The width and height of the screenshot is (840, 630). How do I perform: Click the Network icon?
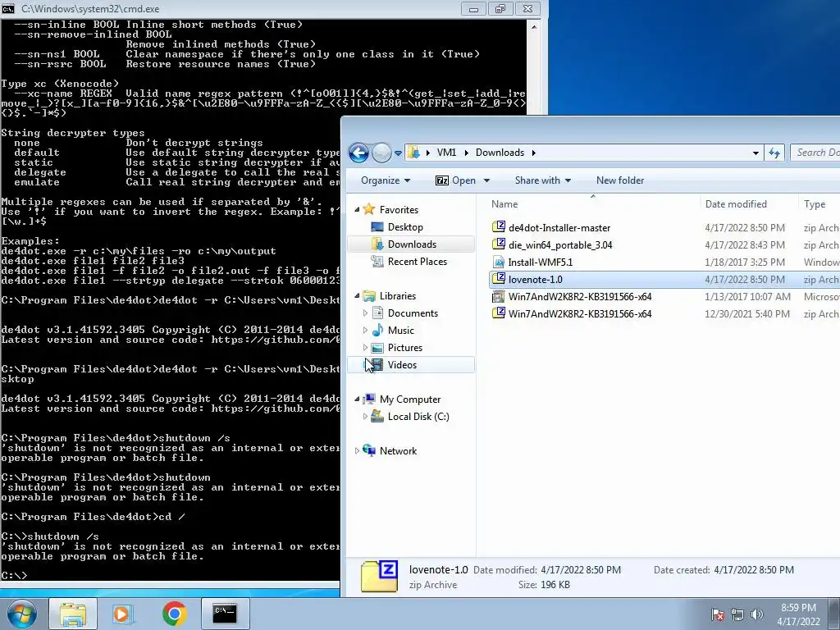coord(369,450)
